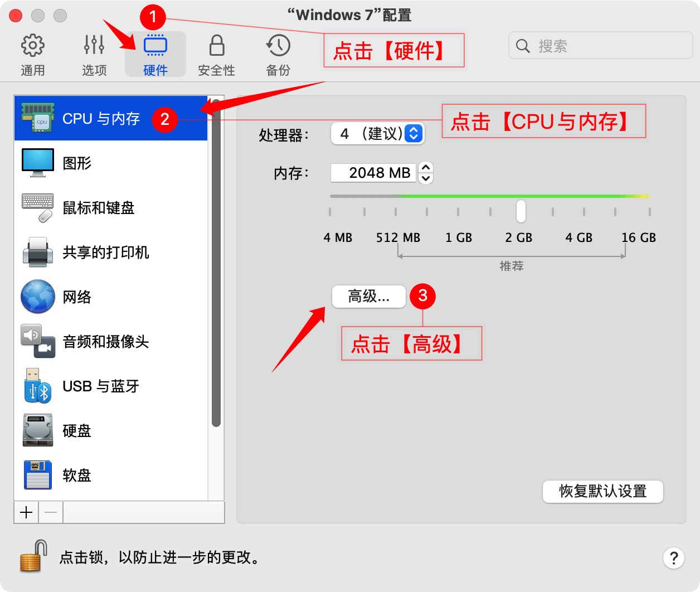Select the 鼠标和键盘 keyboard icon

click(x=38, y=207)
